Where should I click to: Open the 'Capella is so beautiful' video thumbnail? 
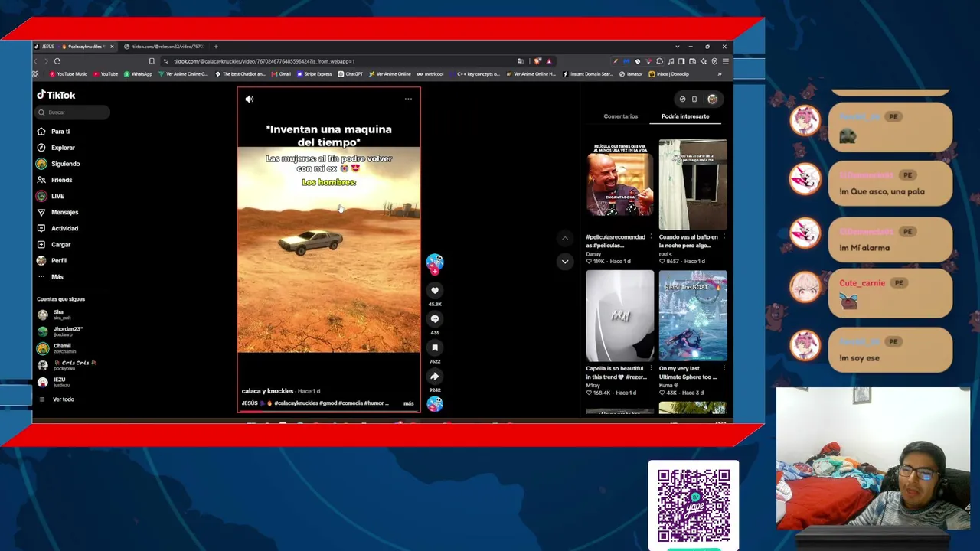click(x=620, y=315)
